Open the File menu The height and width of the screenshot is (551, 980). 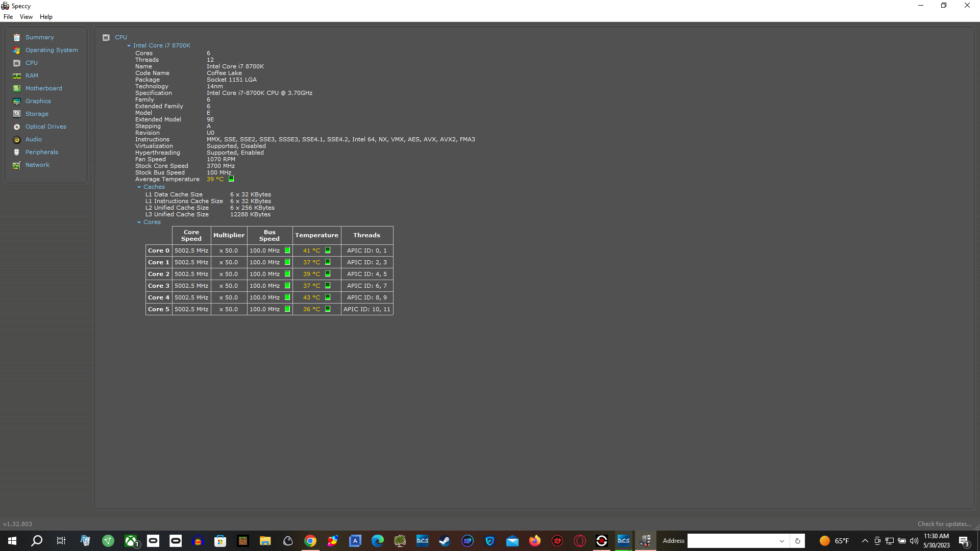8,17
